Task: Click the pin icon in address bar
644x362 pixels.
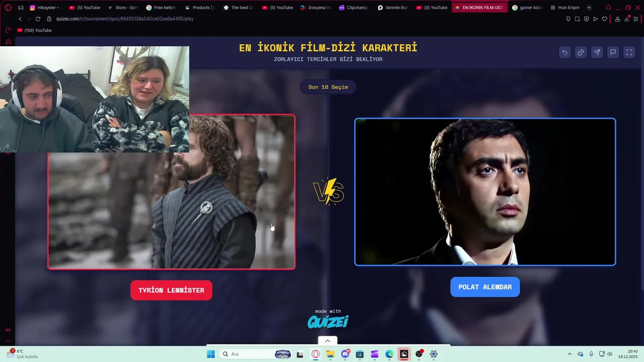Action: [568, 19]
